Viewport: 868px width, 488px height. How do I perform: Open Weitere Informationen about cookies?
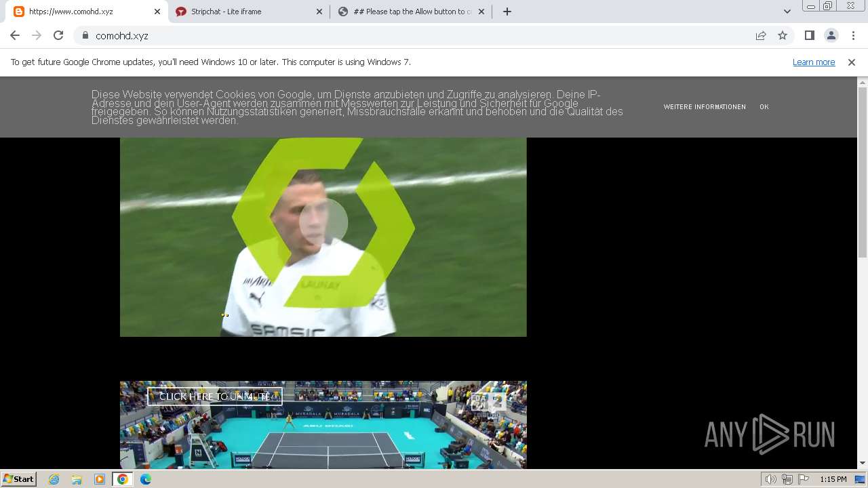coord(705,107)
